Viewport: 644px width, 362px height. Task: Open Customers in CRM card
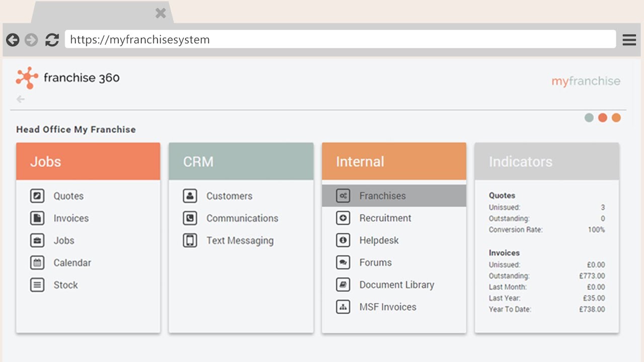coord(229,196)
